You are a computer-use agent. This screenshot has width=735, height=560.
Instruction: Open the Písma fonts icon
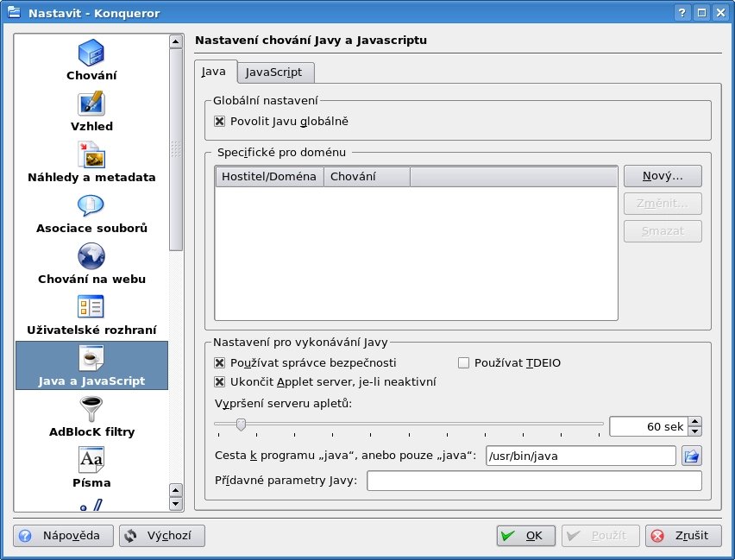point(91,460)
